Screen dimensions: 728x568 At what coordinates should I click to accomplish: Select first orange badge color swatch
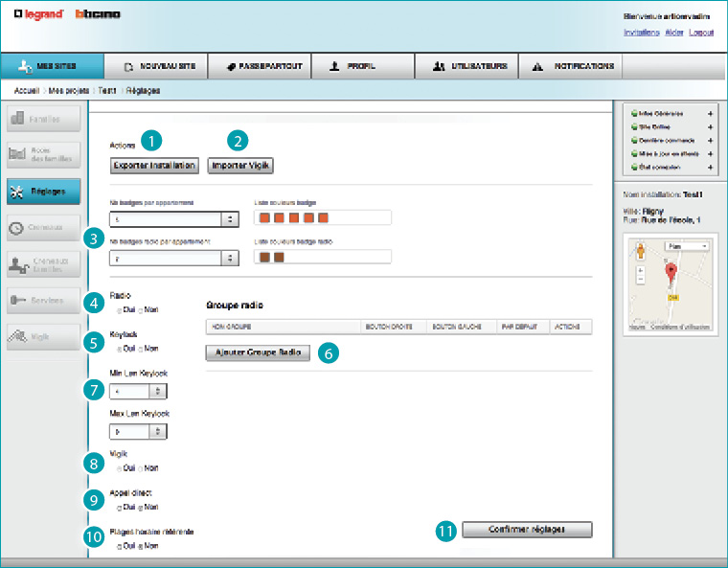[x=264, y=217]
